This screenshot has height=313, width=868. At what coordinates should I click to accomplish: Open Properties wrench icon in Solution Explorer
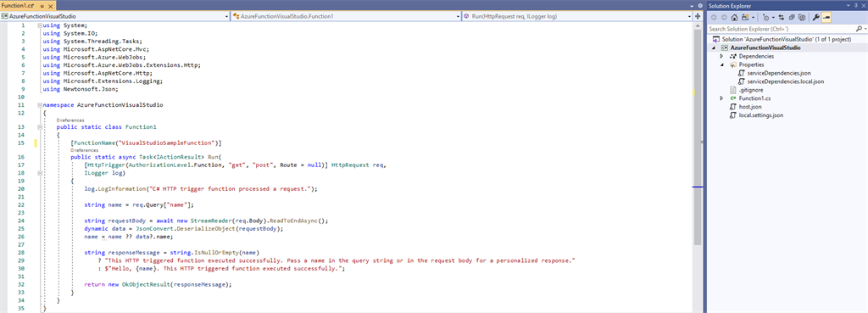point(816,18)
